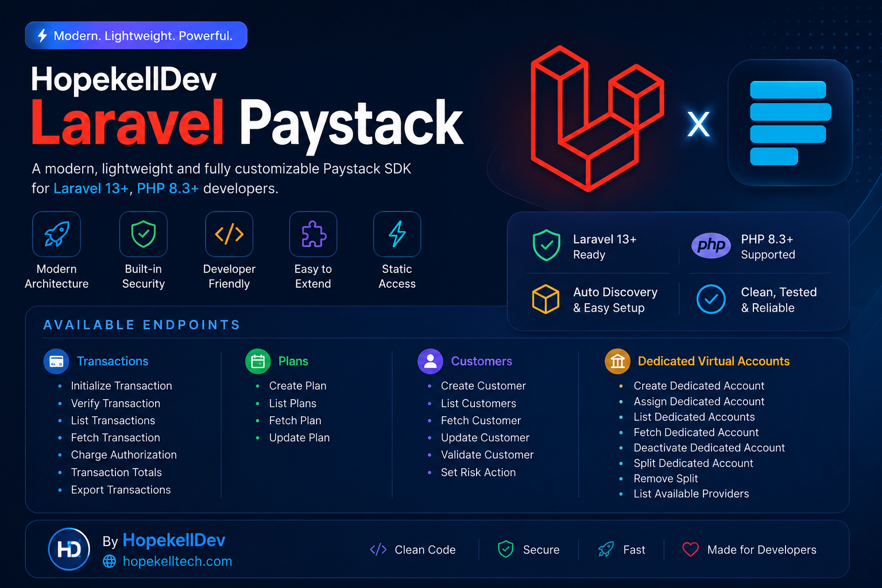Click the Static Access lightning bolt icon

(x=397, y=234)
